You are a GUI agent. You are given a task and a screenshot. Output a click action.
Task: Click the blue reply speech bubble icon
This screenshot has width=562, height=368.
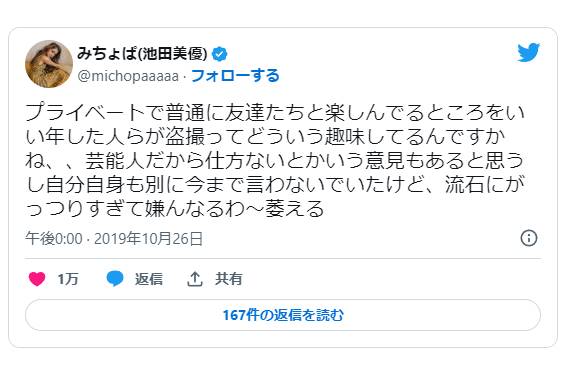(x=115, y=278)
